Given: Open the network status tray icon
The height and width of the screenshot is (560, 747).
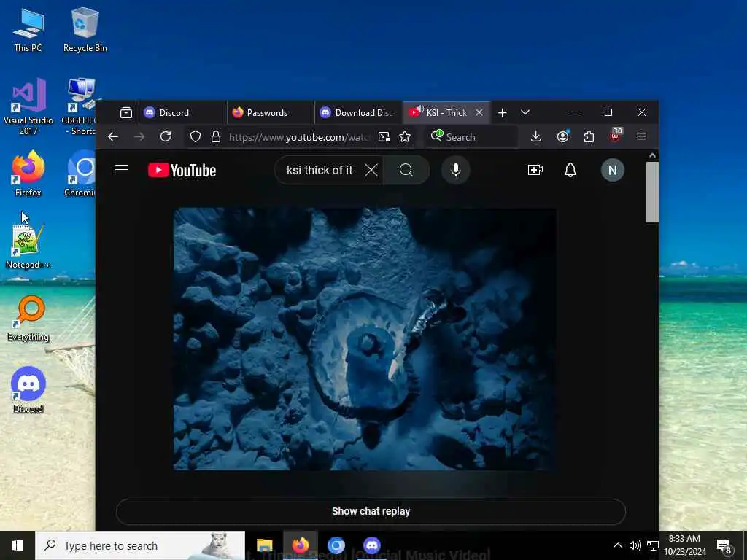Looking at the screenshot, I should tap(653, 545).
